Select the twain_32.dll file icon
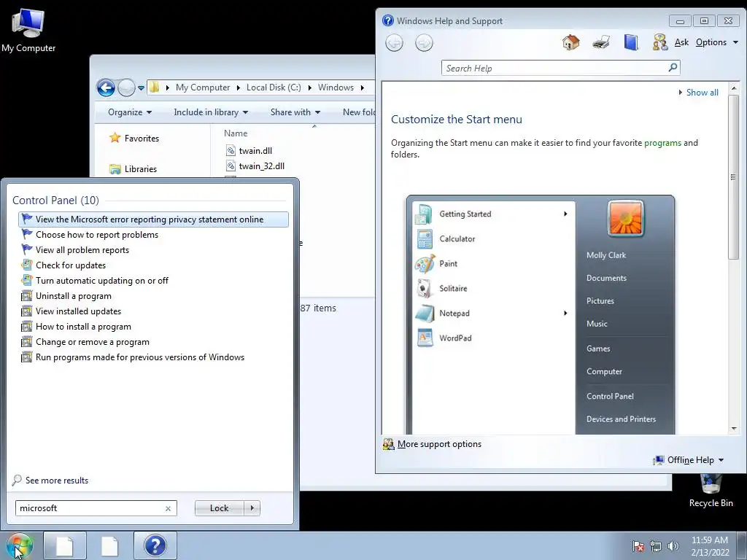Viewport: 747px width, 560px height. click(231, 166)
